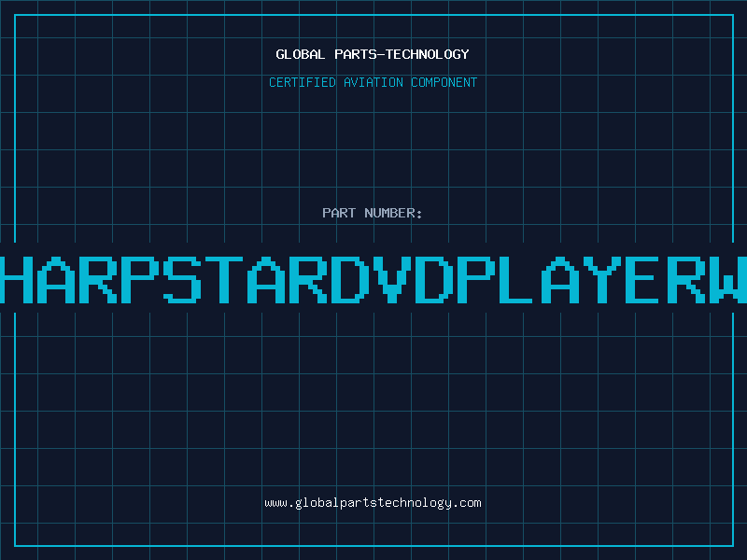Click the large part number banner text
The height and width of the screenshot is (560, 747).
click(x=373, y=280)
